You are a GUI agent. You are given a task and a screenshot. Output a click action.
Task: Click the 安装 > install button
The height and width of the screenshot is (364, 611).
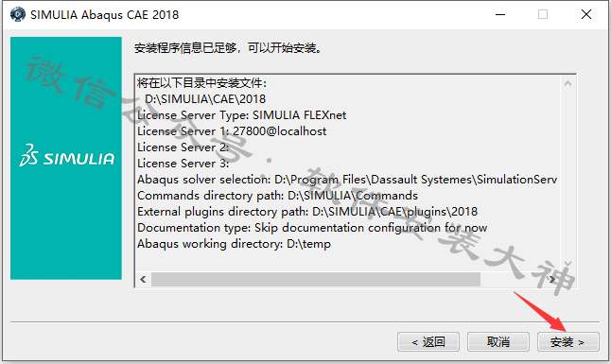point(567,342)
